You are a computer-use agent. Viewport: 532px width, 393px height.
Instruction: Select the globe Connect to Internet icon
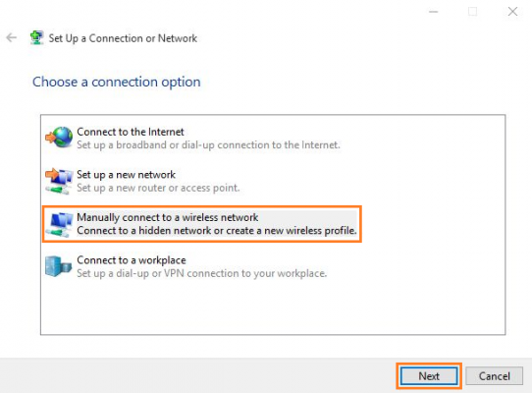(59, 138)
